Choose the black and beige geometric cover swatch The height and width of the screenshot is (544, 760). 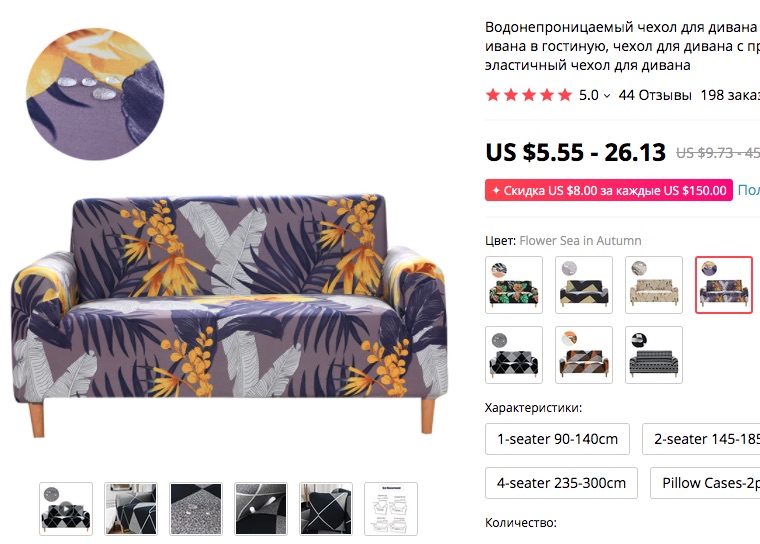[584, 285]
